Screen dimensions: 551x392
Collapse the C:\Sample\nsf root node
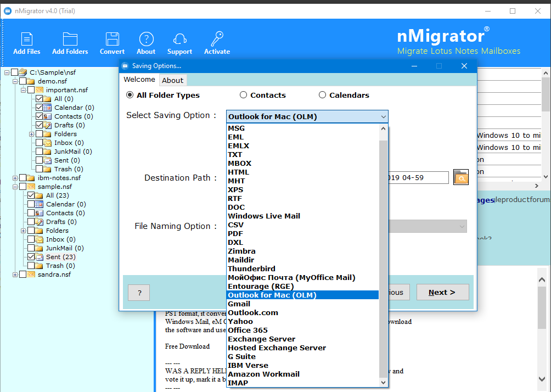pyautogui.click(x=7, y=72)
